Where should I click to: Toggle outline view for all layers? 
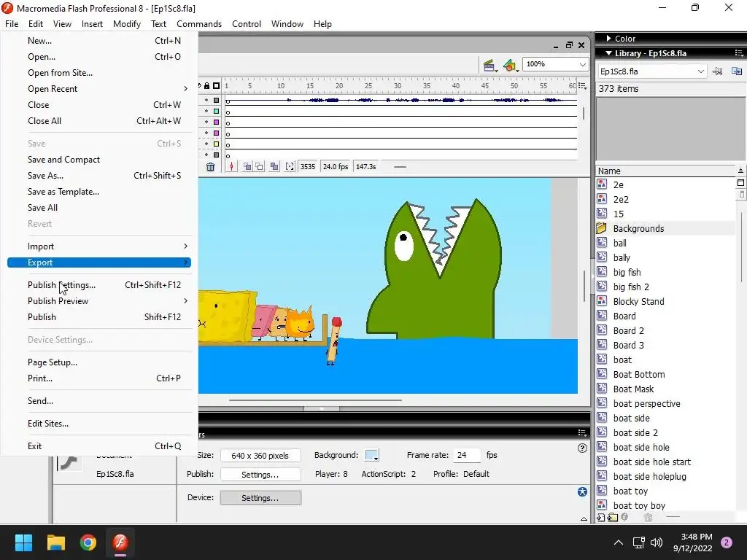coord(216,86)
